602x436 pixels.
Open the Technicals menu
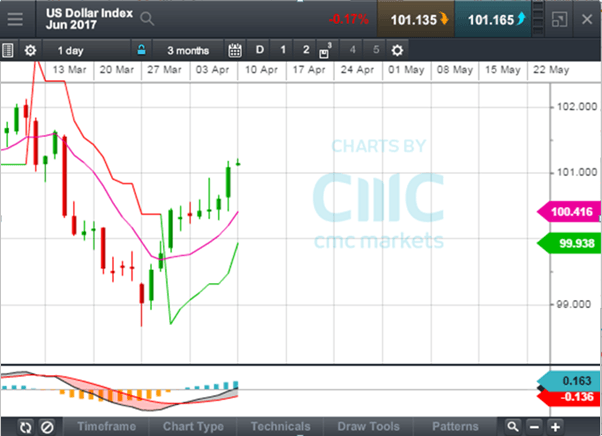[280, 426]
